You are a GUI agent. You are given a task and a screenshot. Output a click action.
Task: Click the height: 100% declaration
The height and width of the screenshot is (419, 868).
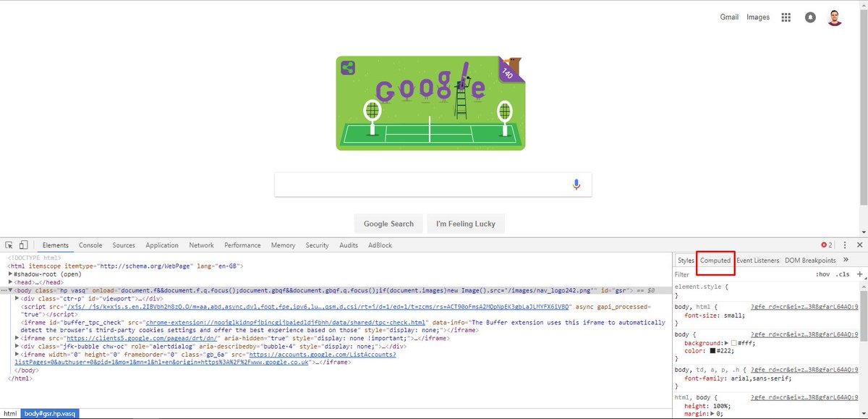click(x=709, y=405)
